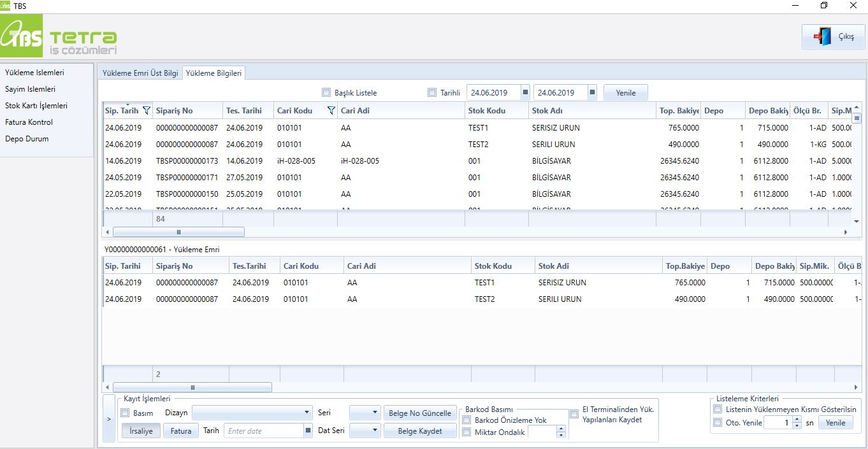The height and width of the screenshot is (449, 868).
Task: Expand the Dizayn dropdown
Action: point(307,413)
